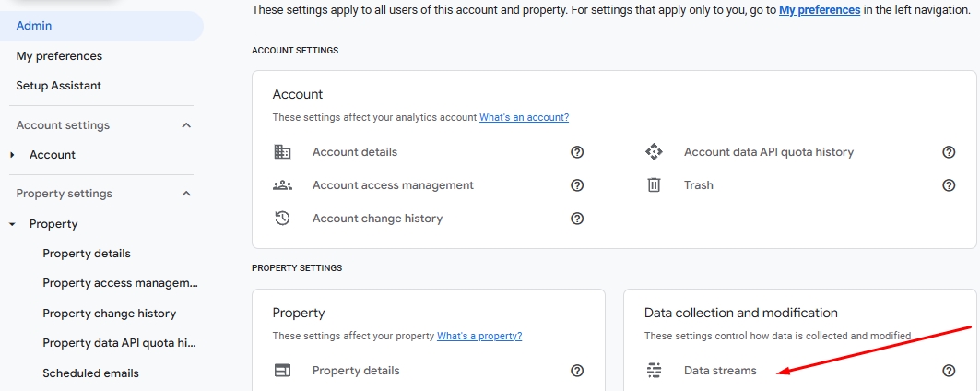Screen dimensions: 980x391
Task: Click the Data streams icon
Action: (x=654, y=371)
